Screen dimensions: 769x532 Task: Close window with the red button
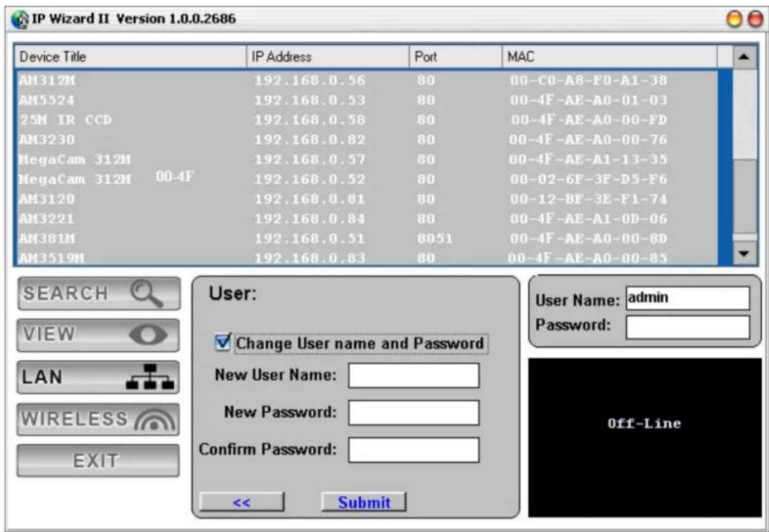[x=755, y=19]
